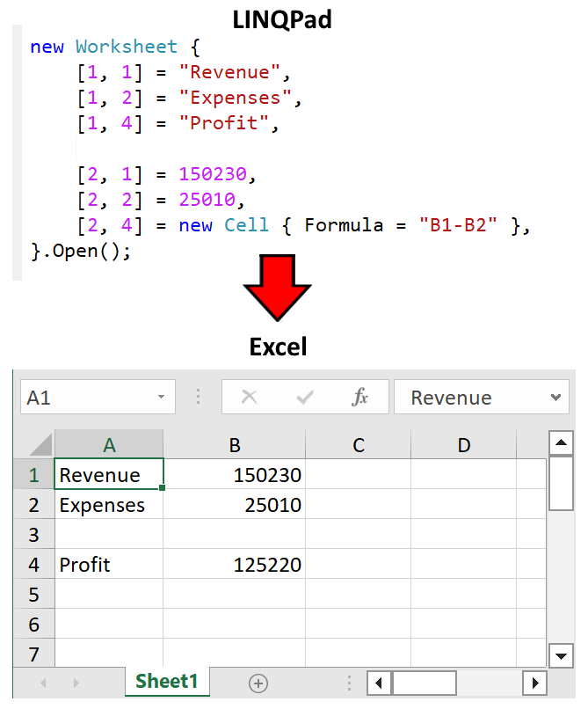Click the horizontal scrollbar thumb
This screenshot has width=588, height=709.
(425, 683)
